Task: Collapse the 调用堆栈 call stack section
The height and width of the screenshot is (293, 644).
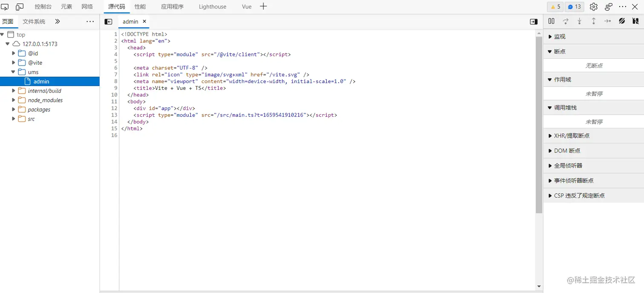Action: click(x=594, y=108)
